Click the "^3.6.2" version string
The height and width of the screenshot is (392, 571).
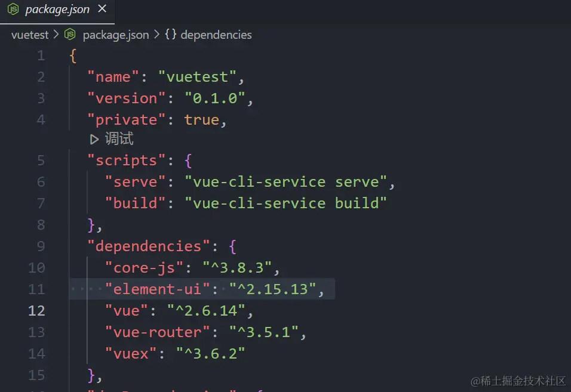(x=210, y=354)
